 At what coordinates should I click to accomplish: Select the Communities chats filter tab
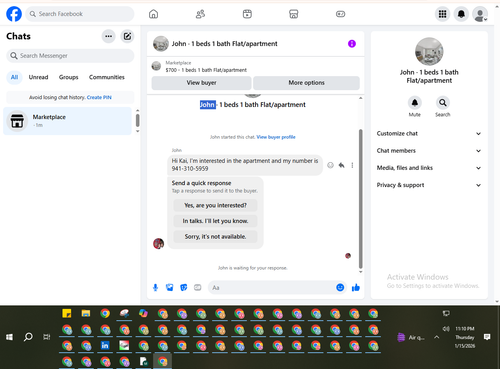[107, 77]
